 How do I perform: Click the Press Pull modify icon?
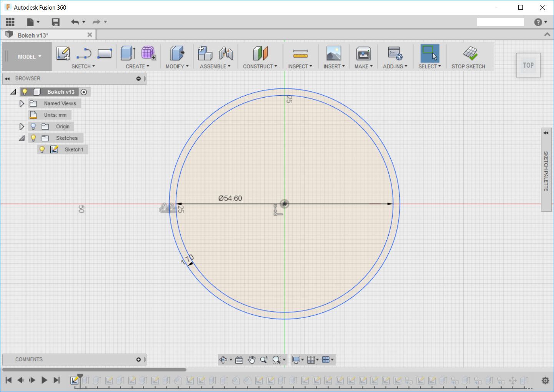click(176, 53)
